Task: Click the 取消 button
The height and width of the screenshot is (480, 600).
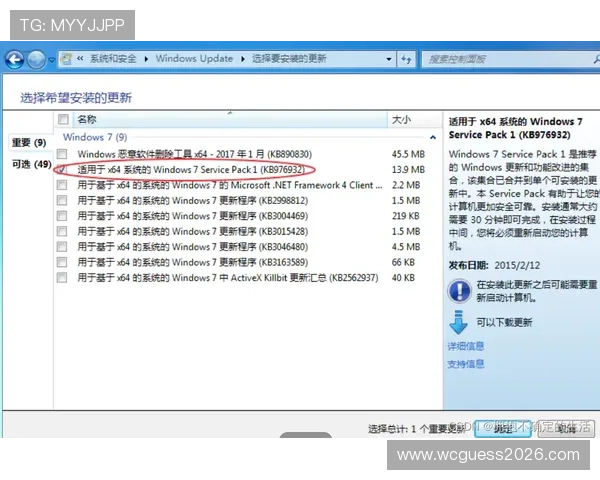Action: (567, 429)
